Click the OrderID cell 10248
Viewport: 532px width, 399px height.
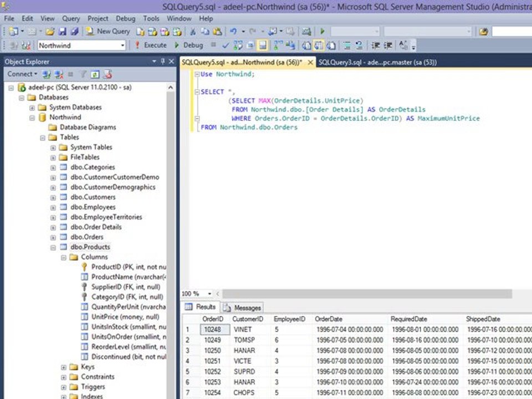coord(215,329)
